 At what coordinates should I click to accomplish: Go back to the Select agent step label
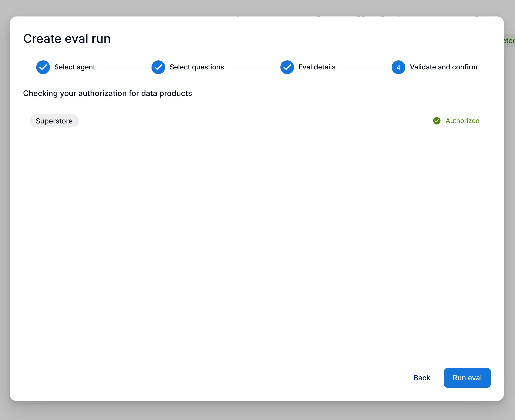75,67
